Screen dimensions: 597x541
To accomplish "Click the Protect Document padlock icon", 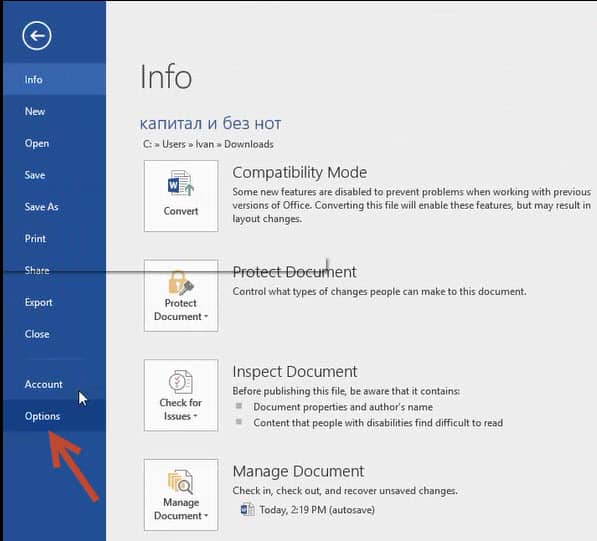I will coord(181,282).
